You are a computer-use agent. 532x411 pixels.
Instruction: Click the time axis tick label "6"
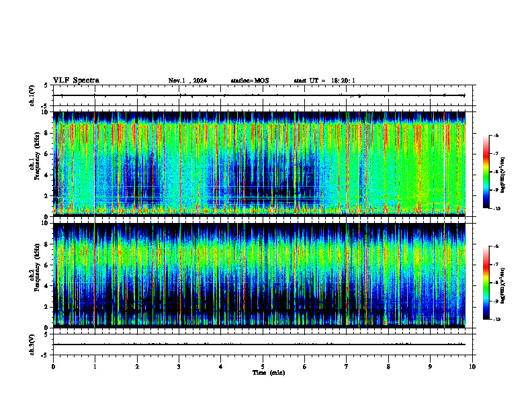pos(305,367)
